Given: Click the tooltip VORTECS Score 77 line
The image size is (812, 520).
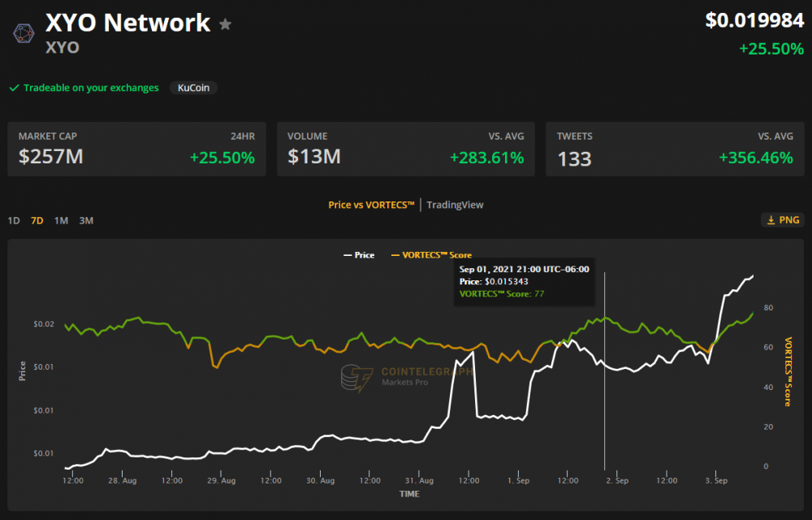Looking at the screenshot, I should pos(502,294).
